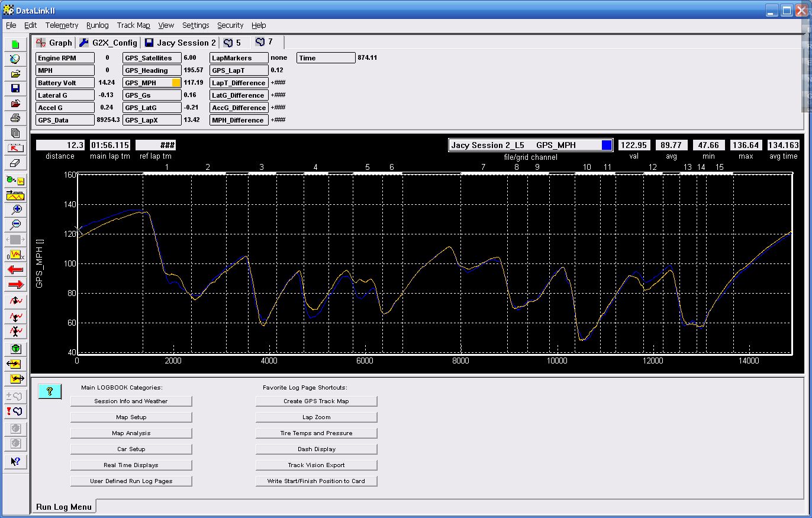812x518 pixels.
Task: Click the green new file icon
Action: [x=15, y=44]
